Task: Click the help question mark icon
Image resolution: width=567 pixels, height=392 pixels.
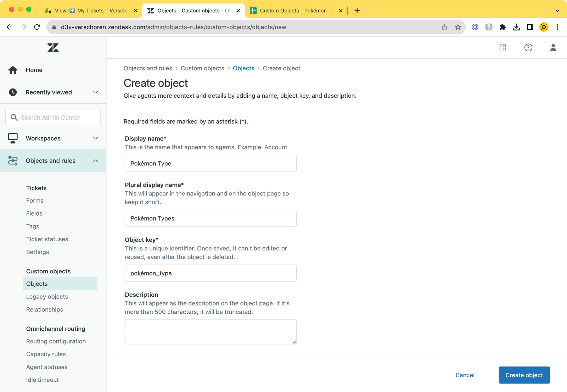Action: 528,47
